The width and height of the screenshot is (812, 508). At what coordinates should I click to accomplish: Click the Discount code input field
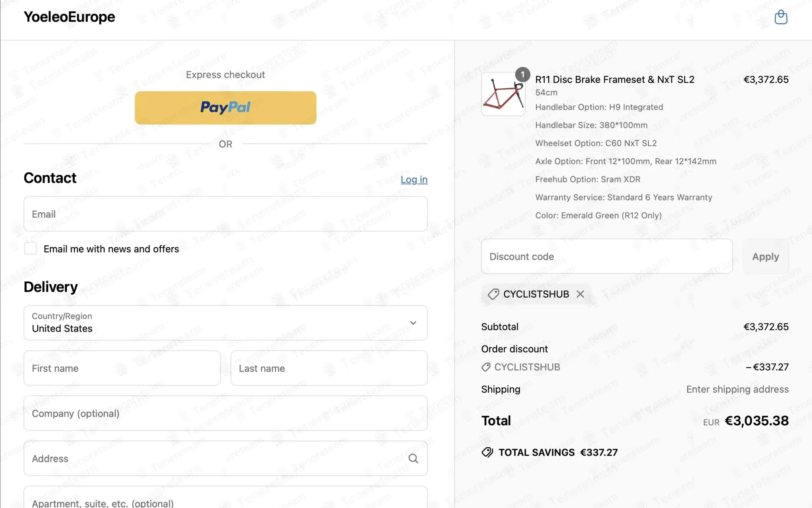607,256
